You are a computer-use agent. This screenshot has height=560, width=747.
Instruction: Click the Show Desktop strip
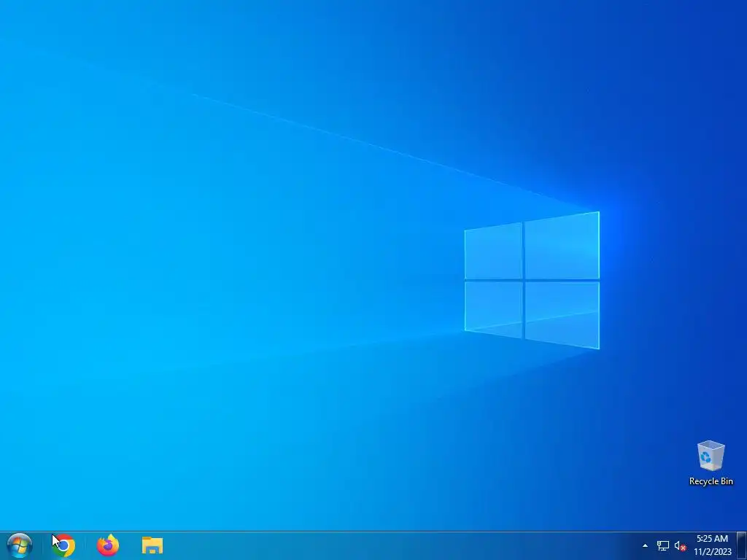click(x=742, y=545)
